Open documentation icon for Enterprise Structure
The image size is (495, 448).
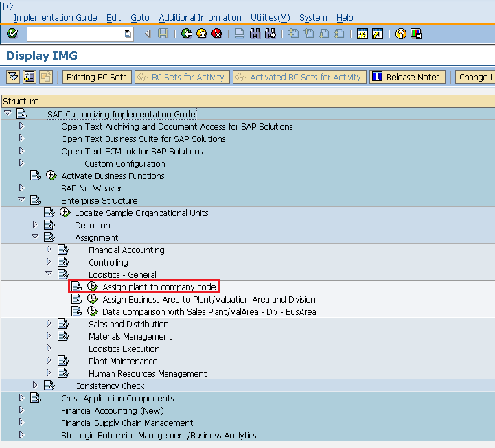[36, 200]
